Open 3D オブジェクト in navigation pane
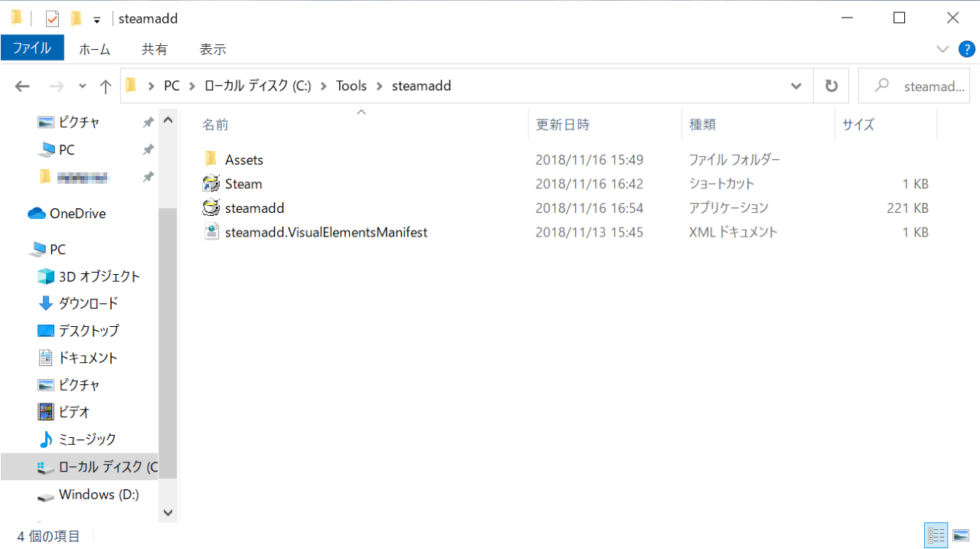The image size is (980, 549). pos(100,276)
